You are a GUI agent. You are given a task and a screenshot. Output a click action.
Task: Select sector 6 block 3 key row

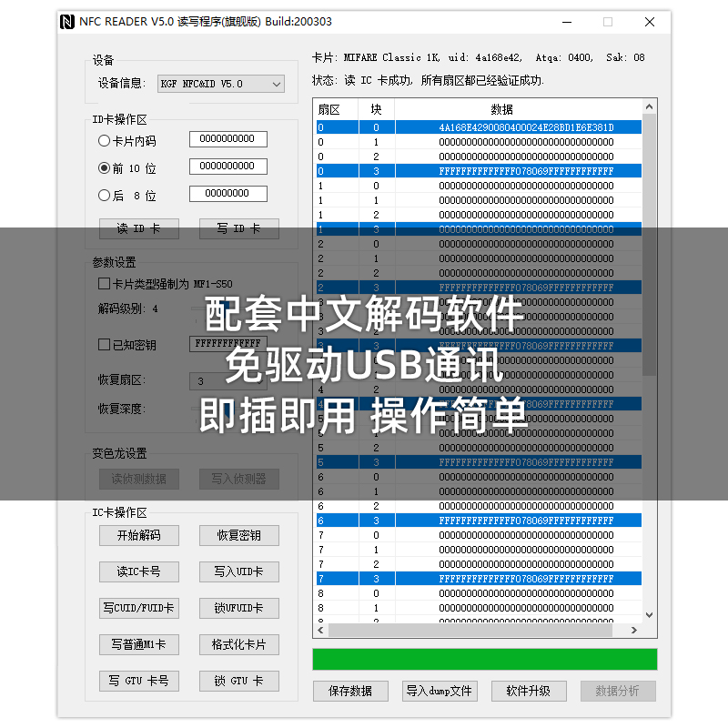tap(479, 521)
